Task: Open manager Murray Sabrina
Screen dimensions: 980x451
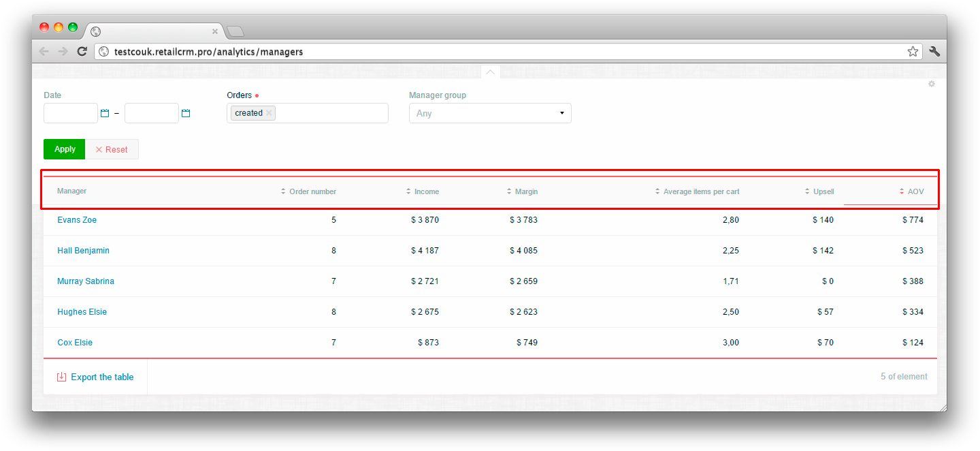Action: coord(86,281)
